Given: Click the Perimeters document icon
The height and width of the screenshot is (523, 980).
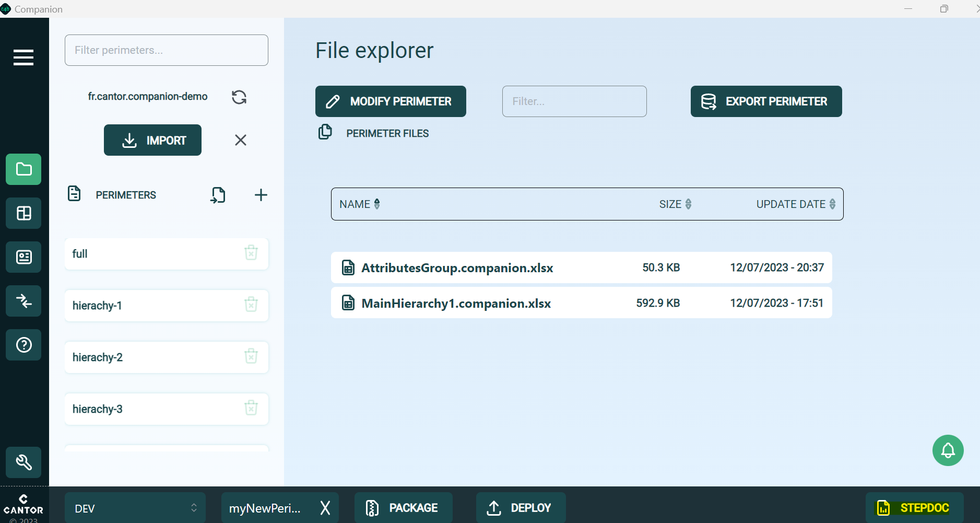Looking at the screenshot, I should click(x=74, y=193).
